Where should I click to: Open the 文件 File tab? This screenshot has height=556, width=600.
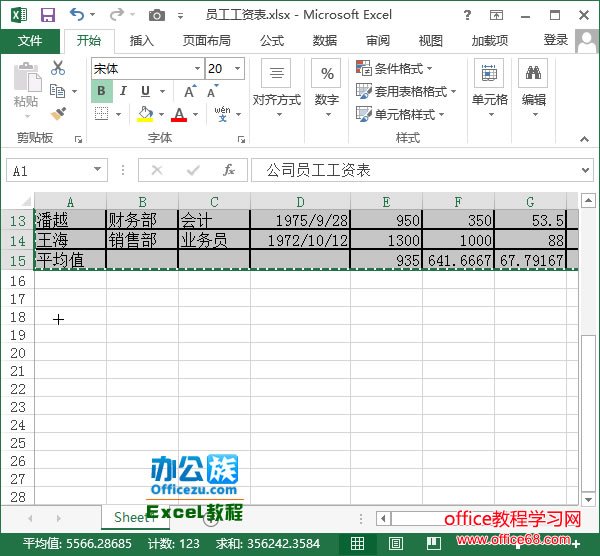click(30, 41)
